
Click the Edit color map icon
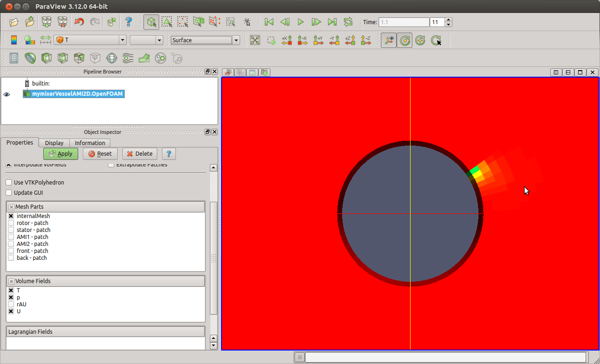pyautogui.click(x=30, y=40)
